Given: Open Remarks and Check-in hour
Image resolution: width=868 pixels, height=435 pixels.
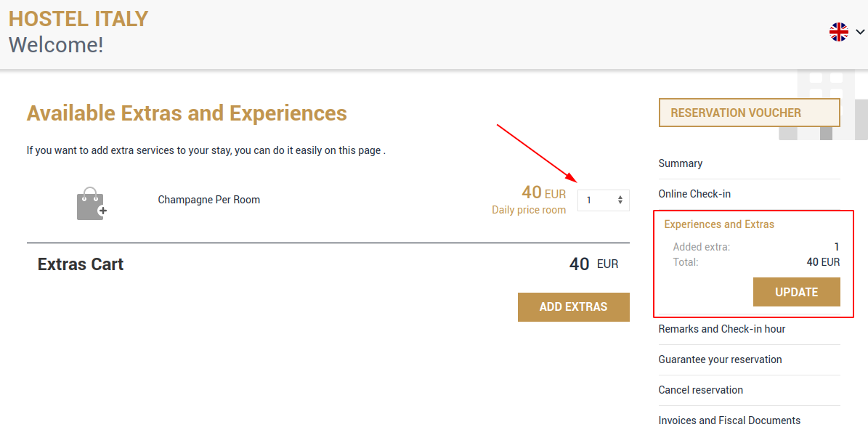Looking at the screenshot, I should 722,329.
